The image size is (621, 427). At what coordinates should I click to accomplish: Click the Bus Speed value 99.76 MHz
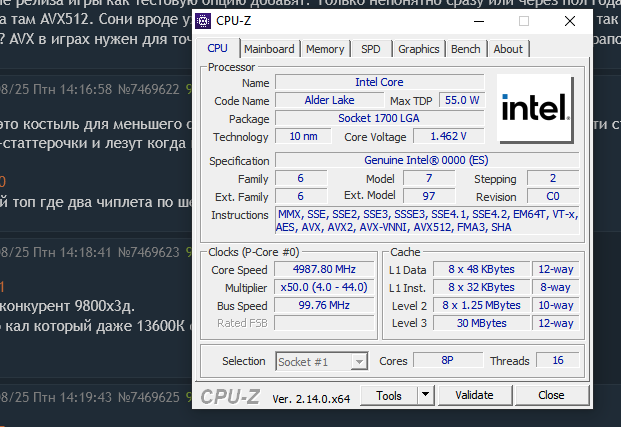(x=324, y=305)
